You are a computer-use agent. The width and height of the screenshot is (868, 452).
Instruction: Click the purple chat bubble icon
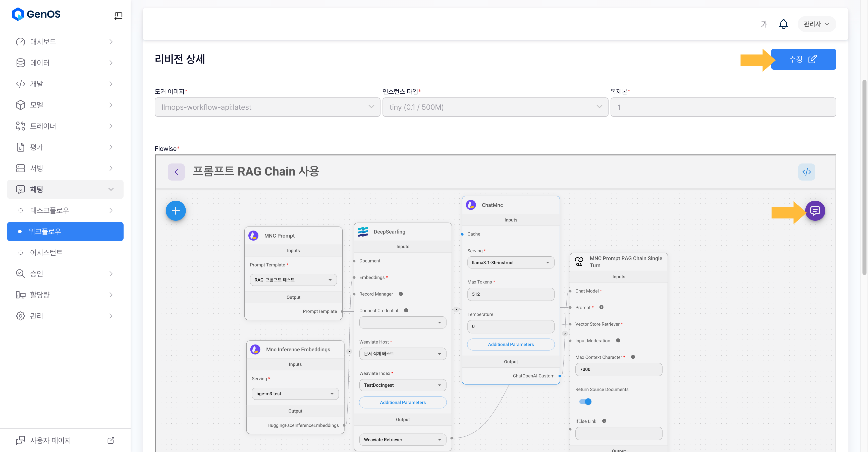(815, 211)
